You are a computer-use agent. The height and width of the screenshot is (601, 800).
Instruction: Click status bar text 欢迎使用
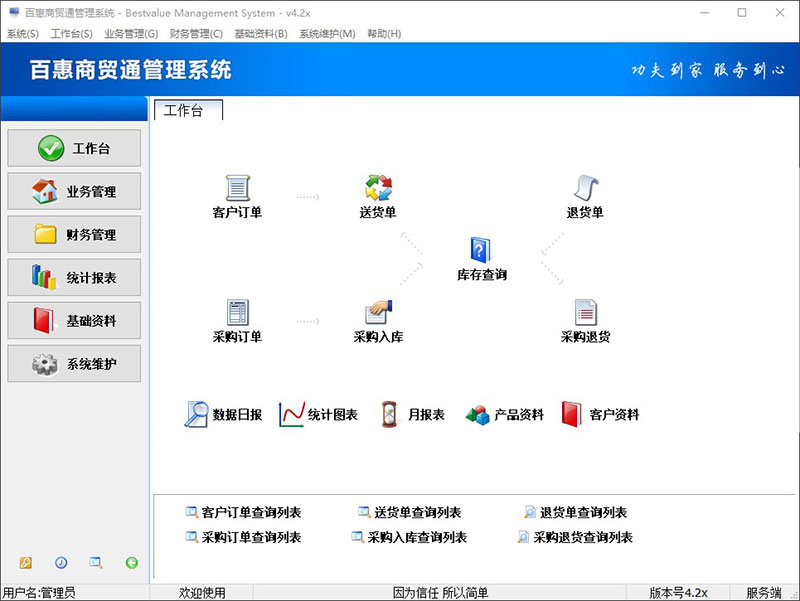[x=202, y=593]
